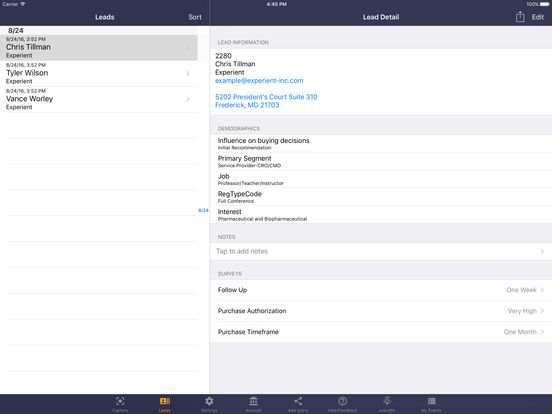Click the 5202 President's Court address link
The height and width of the screenshot is (414, 552).
tap(266, 97)
